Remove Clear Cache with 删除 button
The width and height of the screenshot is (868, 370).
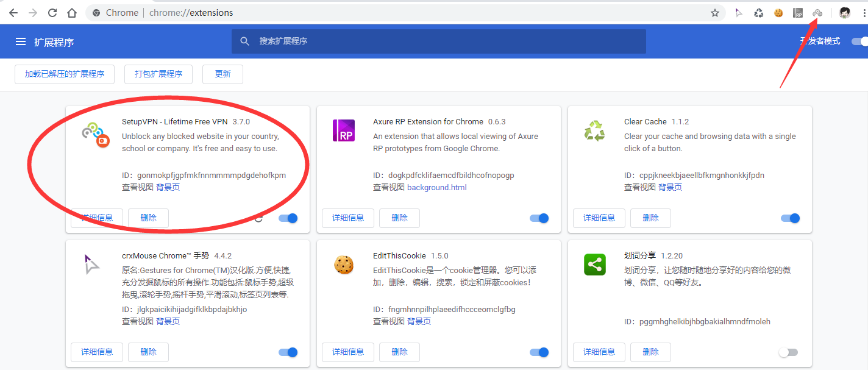pyautogui.click(x=650, y=218)
